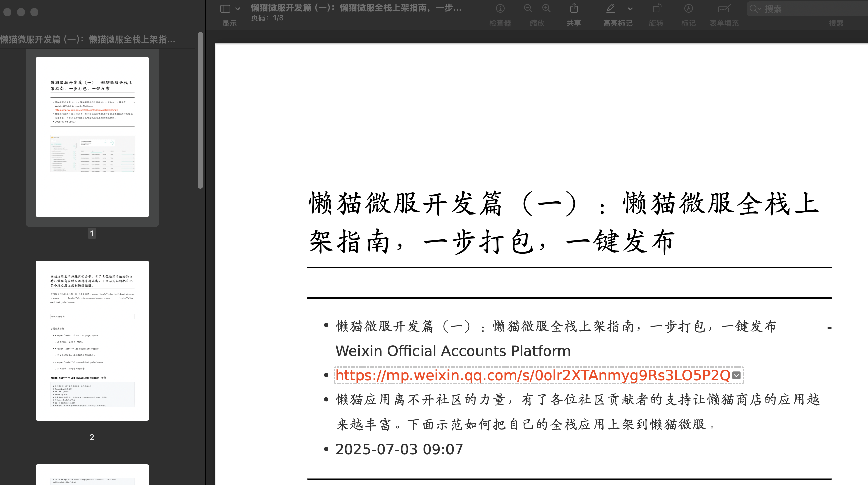Open the Markup (标记) toolbar icon
Image resolution: width=868 pixels, height=485 pixels.
click(688, 8)
